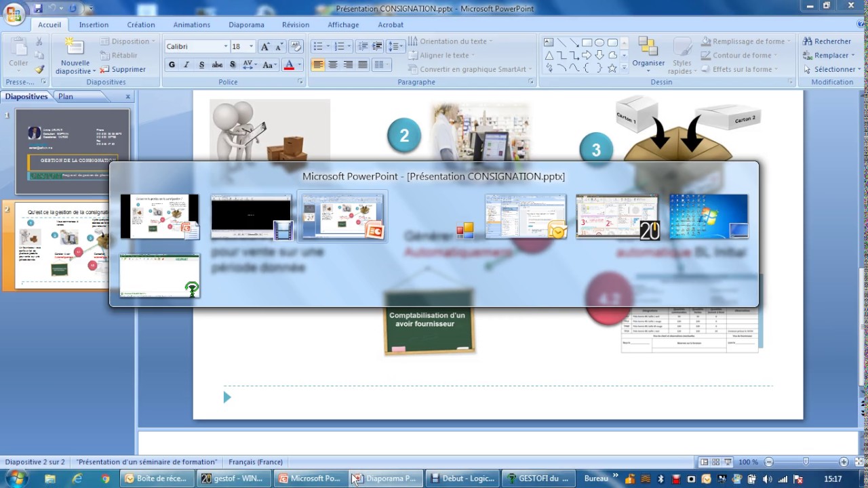The image size is (868, 488).
Task: Click the font color A swatch
Action: coord(289,65)
